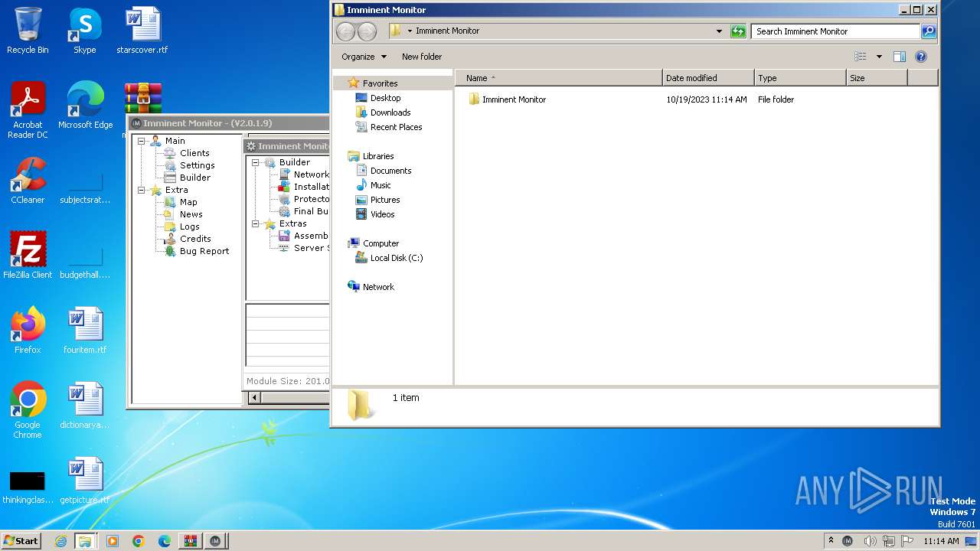Change view icon in Explorer toolbar
Image resolution: width=980 pixels, height=551 pixels.
coord(861,57)
